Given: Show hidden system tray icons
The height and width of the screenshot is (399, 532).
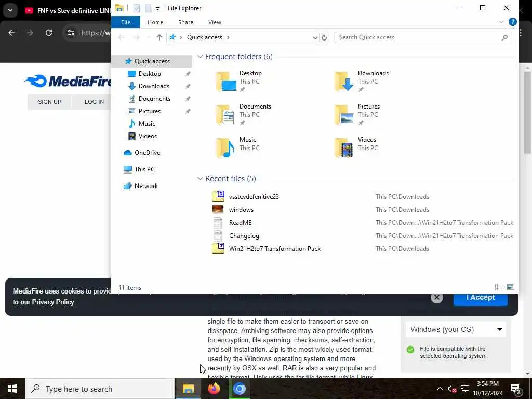Looking at the screenshot, I should click(440, 389).
